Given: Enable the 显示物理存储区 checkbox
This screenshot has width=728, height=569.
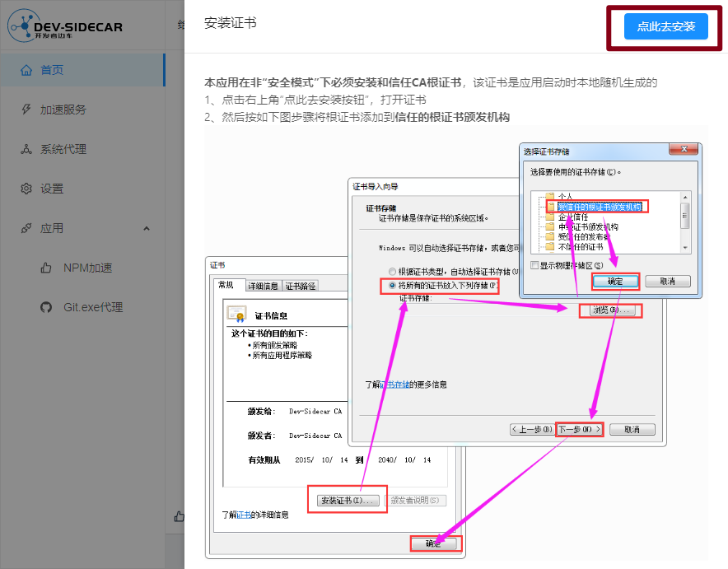Looking at the screenshot, I should point(533,264).
